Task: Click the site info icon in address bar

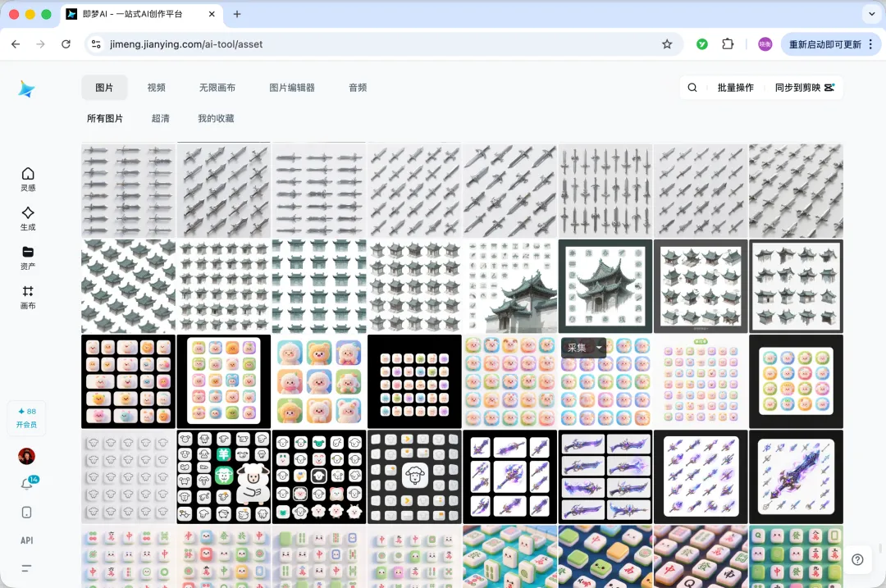Action: click(x=96, y=44)
